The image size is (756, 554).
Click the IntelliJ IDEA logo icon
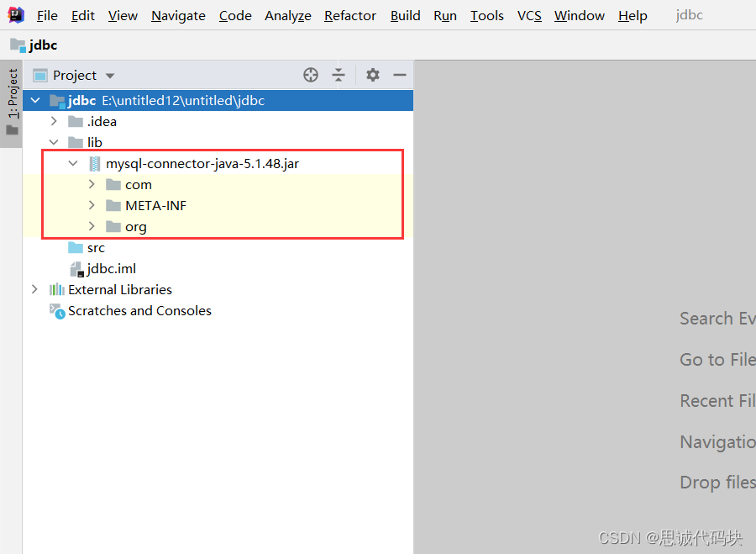click(16, 15)
